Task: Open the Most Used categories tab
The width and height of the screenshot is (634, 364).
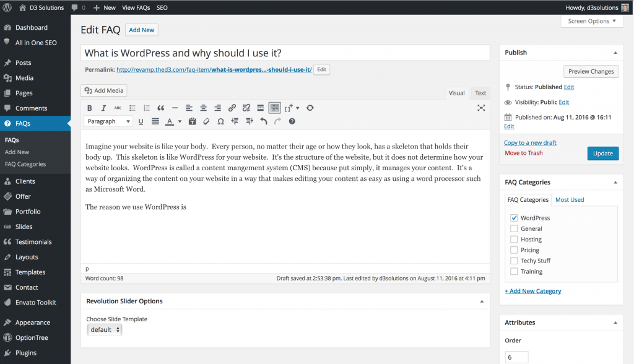Action: point(570,200)
